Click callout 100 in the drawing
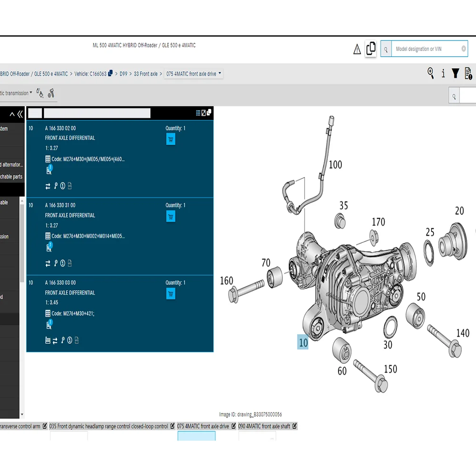The image size is (476, 476). (336, 165)
